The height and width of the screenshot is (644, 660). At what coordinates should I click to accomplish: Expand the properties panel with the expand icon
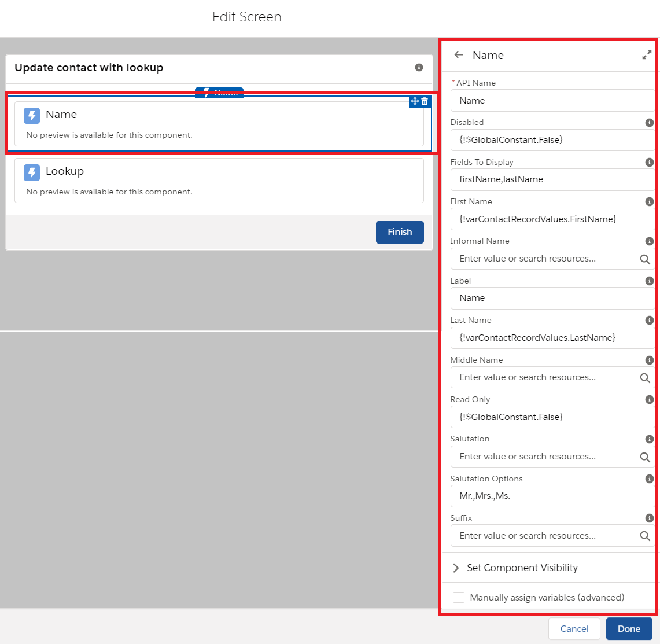647,55
